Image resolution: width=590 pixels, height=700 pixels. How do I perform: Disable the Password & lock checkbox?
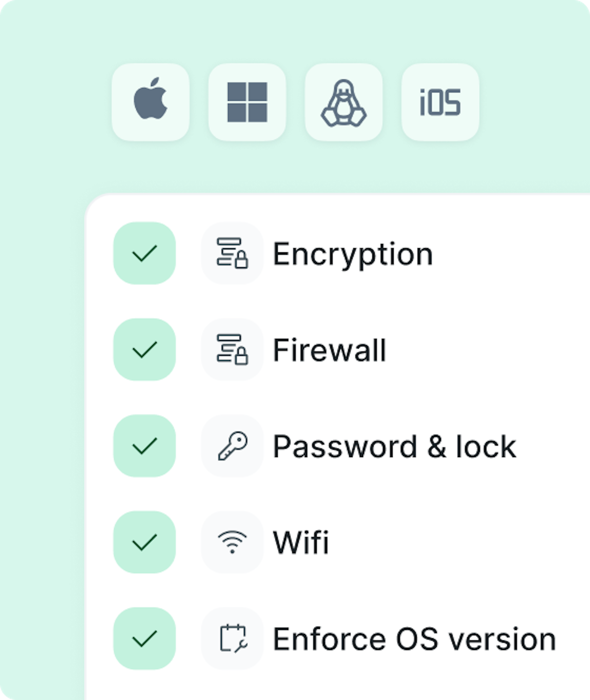click(x=144, y=446)
